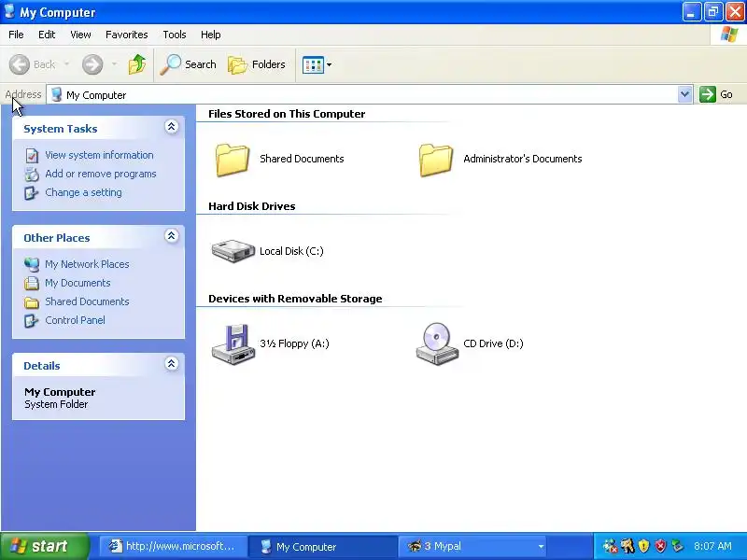Collapse the System Tasks panel

[172, 127]
